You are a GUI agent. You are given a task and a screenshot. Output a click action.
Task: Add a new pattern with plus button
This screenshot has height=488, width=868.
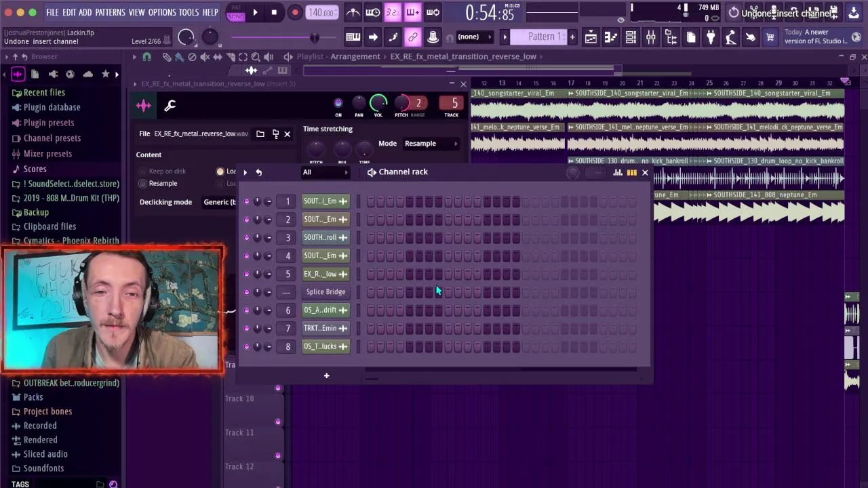tap(572, 37)
